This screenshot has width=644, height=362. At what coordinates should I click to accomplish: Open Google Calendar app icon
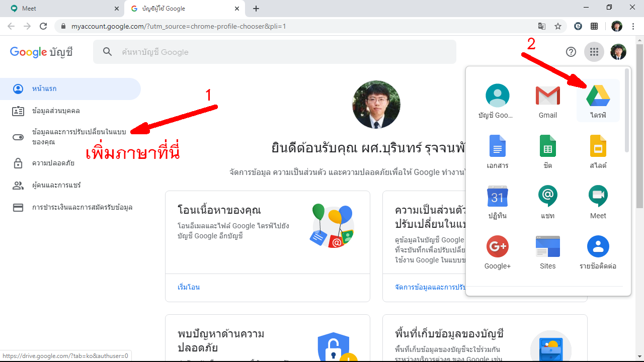tap(497, 201)
